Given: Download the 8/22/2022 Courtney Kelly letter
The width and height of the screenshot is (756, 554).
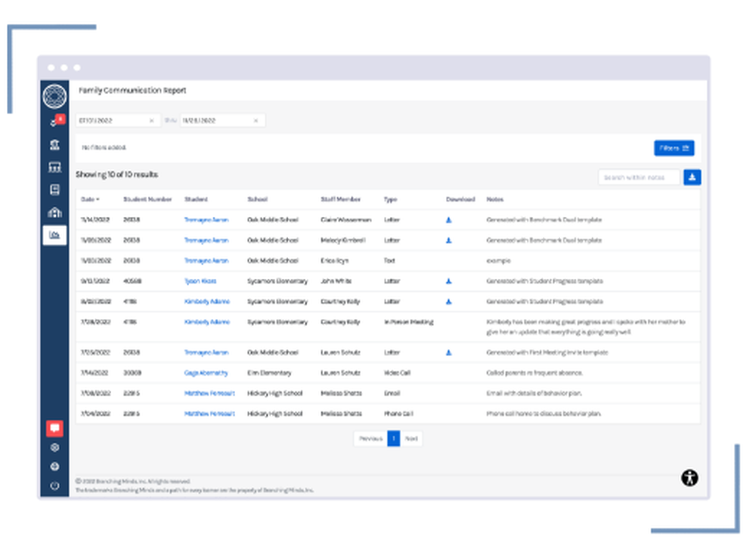Looking at the screenshot, I should point(448,302).
